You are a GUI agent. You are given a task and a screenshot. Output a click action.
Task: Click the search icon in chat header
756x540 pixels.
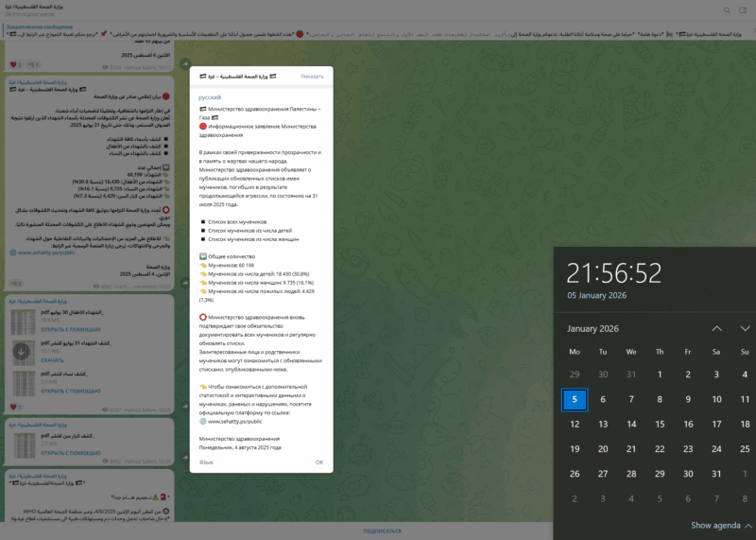coord(726,10)
